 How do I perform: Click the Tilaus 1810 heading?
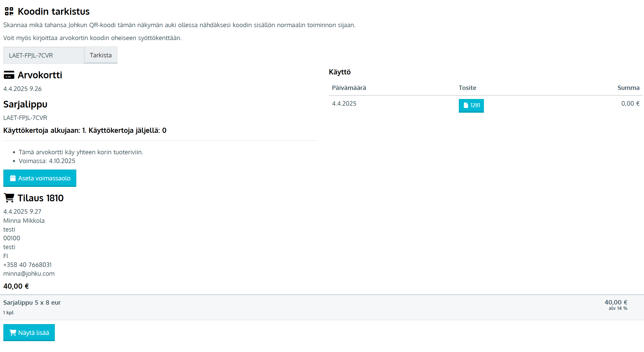click(x=40, y=198)
